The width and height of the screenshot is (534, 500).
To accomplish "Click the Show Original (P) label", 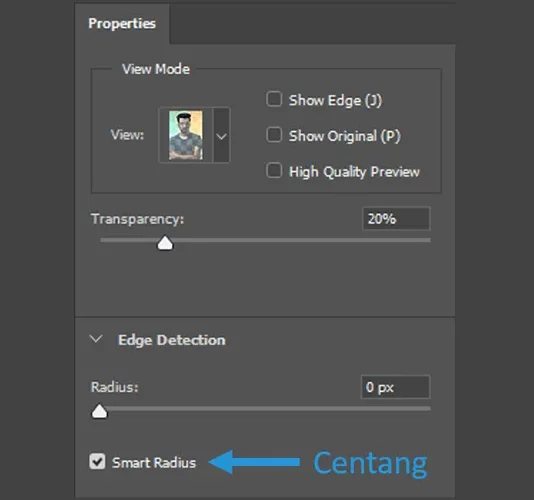I will [x=345, y=136].
